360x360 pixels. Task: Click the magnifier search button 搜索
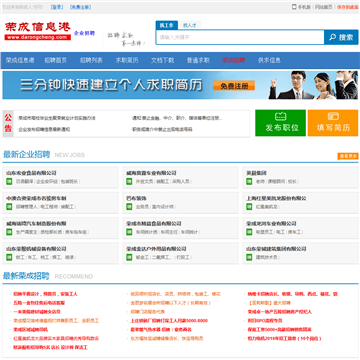coord(341,37)
